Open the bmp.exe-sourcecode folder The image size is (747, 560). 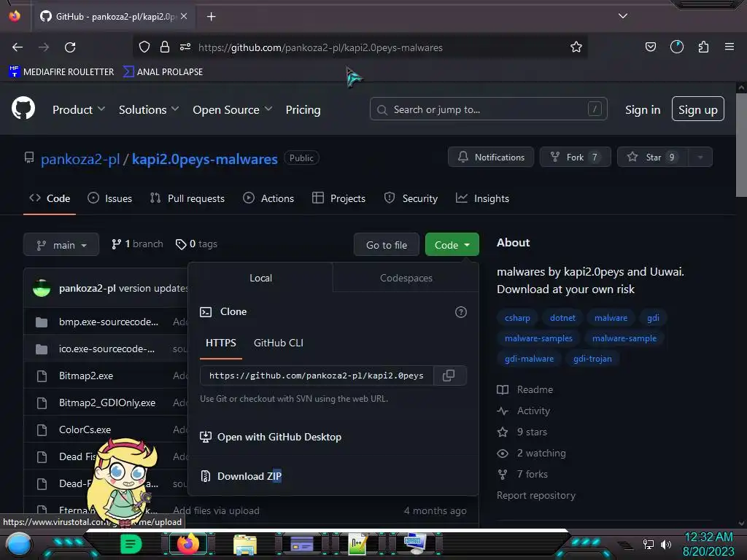[x=108, y=322]
